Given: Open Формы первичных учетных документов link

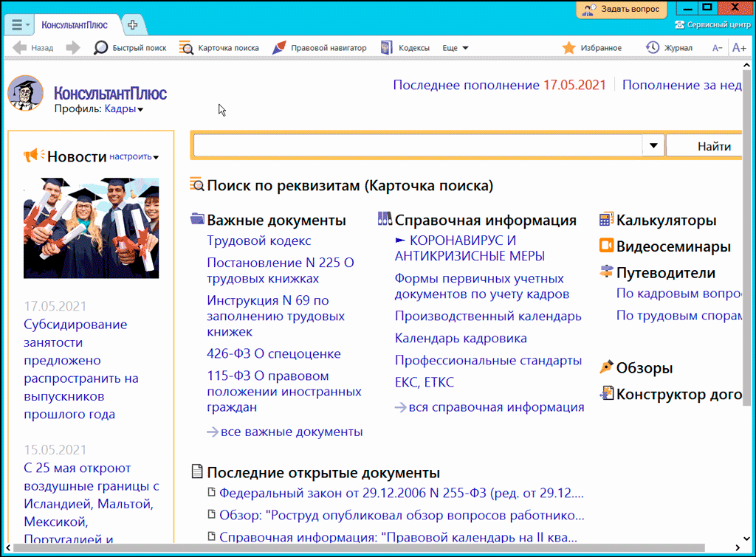Looking at the screenshot, I should click(482, 286).
